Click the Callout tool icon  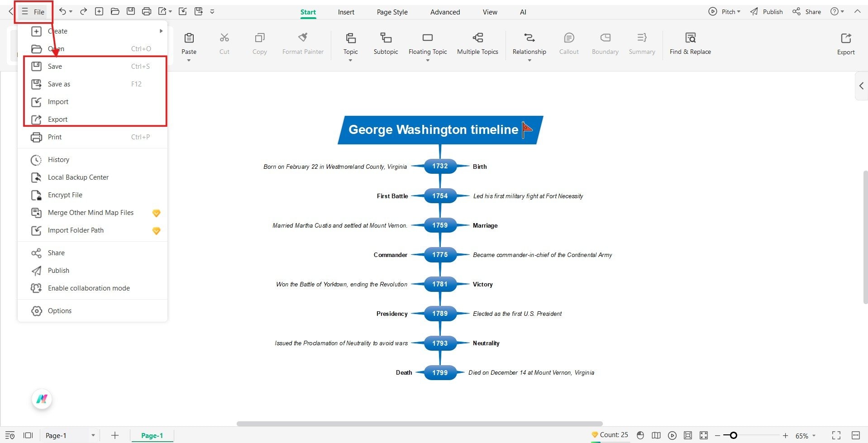pyautogui.click(x=569, y=38)
